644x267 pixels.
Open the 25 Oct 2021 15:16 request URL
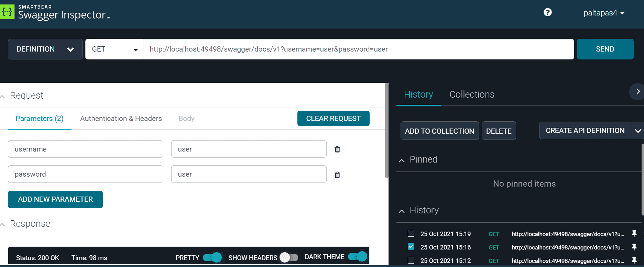click(568, 247)
